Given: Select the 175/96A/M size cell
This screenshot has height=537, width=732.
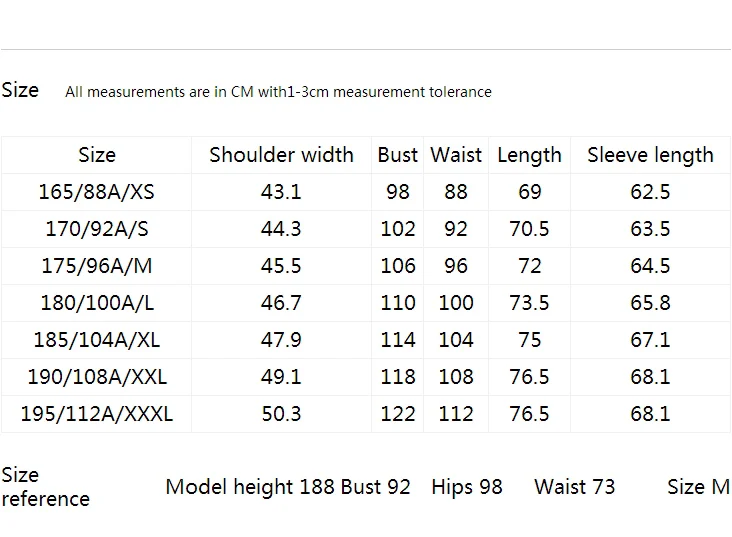Looking at the screenshot, I should coord(97,266).
